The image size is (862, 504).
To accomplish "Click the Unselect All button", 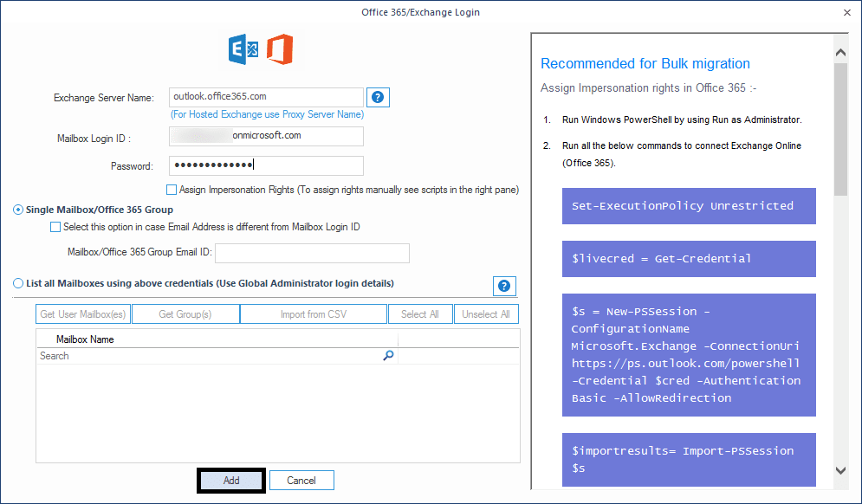I will coord(486,314).
